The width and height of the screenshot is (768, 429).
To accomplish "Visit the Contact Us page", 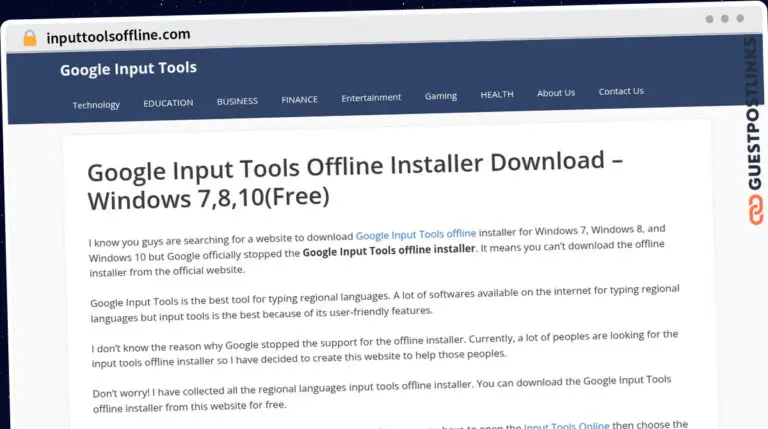I will (621, 91).
